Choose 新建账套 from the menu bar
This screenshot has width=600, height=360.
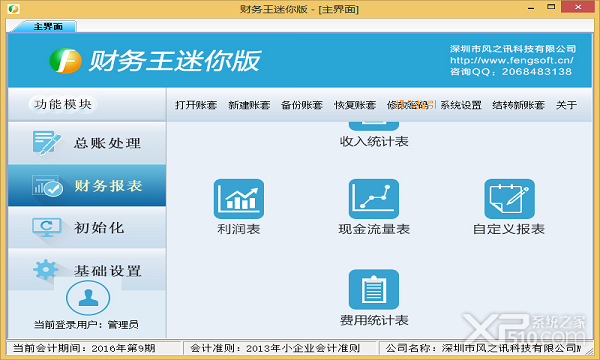[249, 105]
